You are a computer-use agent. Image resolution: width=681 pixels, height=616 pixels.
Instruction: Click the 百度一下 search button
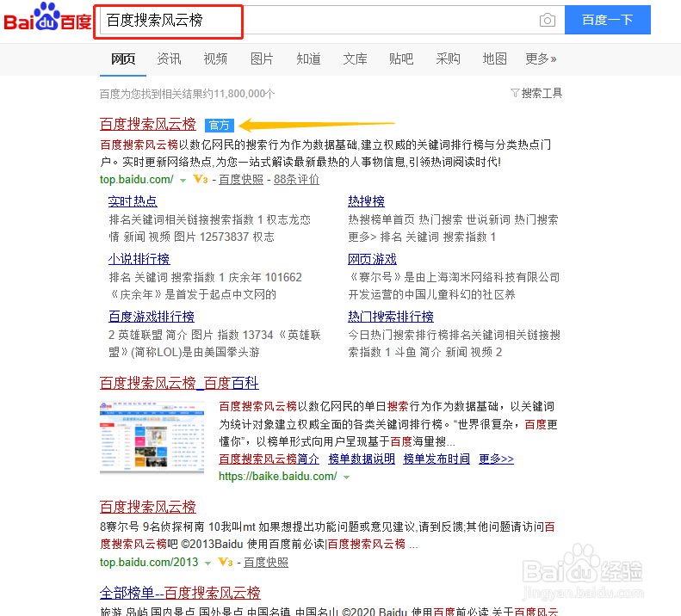[x=608, y=20]
